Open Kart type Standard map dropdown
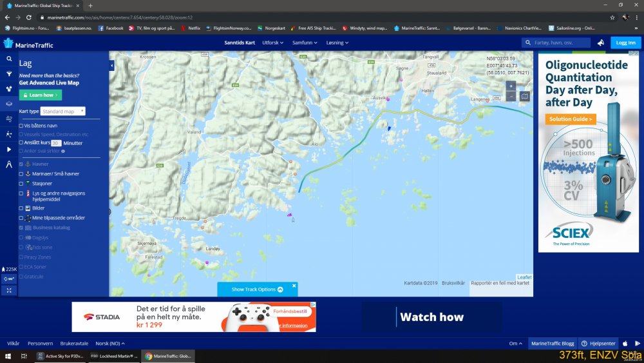 point(63,112)
